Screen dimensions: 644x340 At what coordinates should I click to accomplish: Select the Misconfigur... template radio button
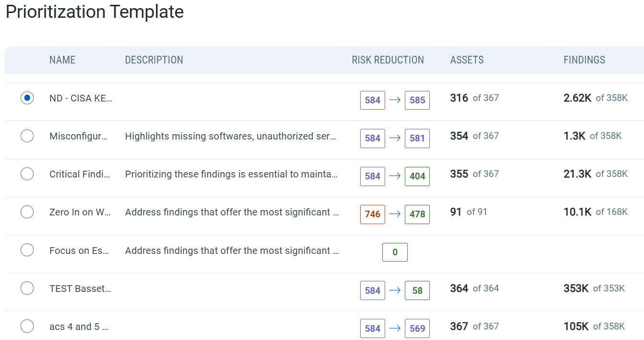(27, 136)
